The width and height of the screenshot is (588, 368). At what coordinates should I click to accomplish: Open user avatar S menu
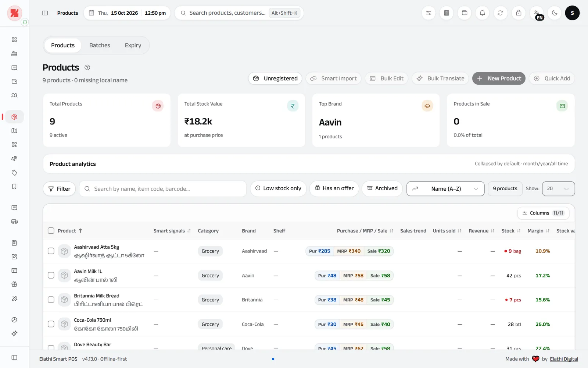point(572,13)
